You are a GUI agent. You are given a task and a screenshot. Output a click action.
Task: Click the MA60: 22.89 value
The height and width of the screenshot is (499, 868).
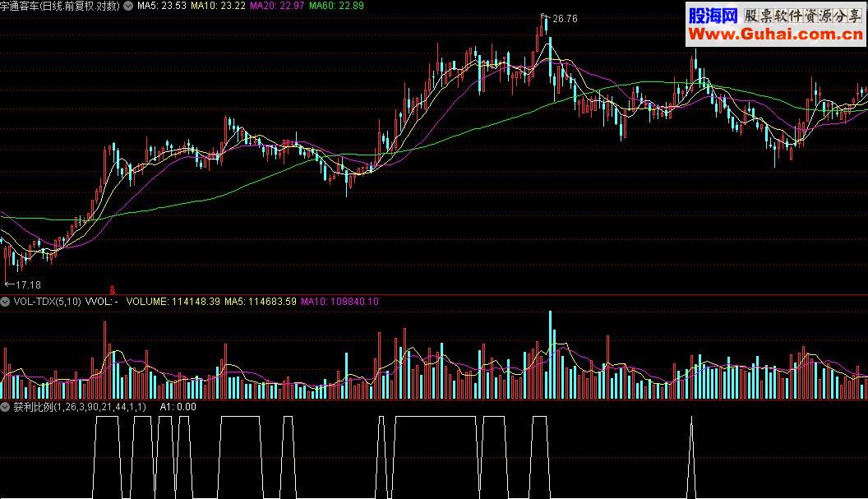[x=336, y=6]
